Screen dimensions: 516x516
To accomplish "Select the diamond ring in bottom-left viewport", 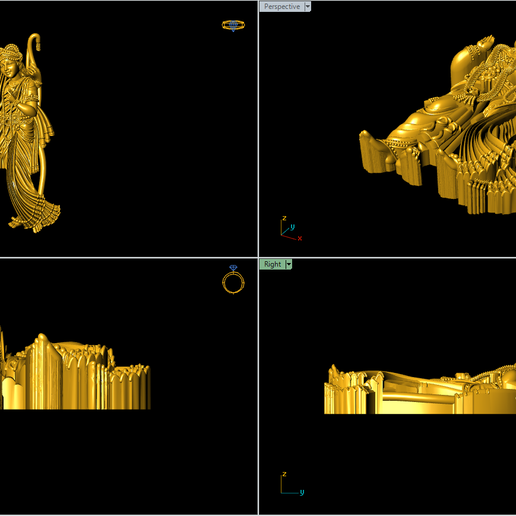I will [x=233, y=279].
